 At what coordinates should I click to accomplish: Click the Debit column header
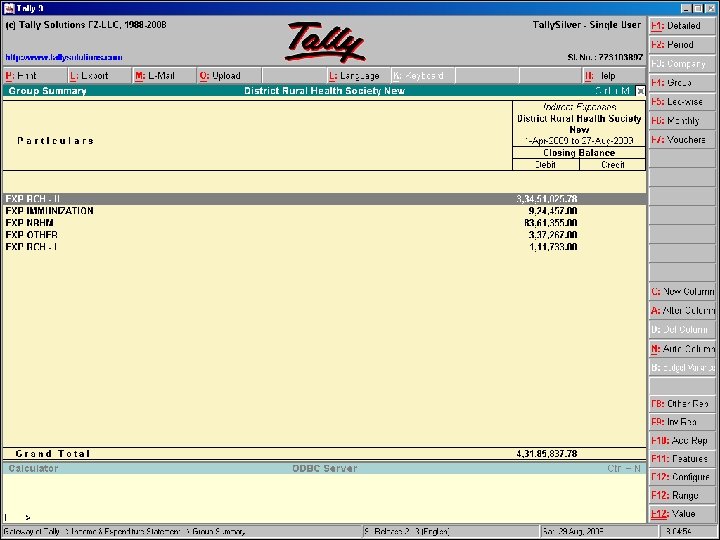point(546,165)
